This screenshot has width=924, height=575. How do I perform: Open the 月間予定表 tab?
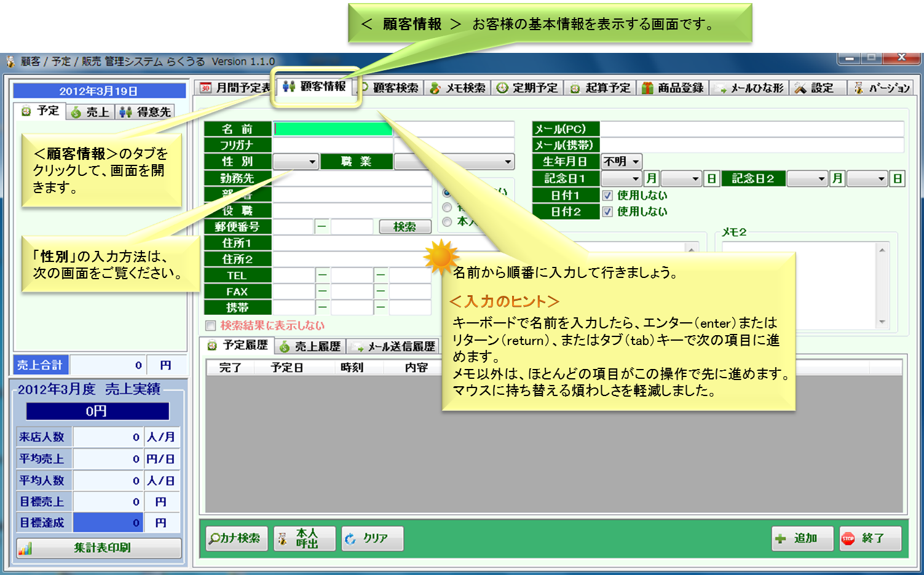click(x=235, y=88)
